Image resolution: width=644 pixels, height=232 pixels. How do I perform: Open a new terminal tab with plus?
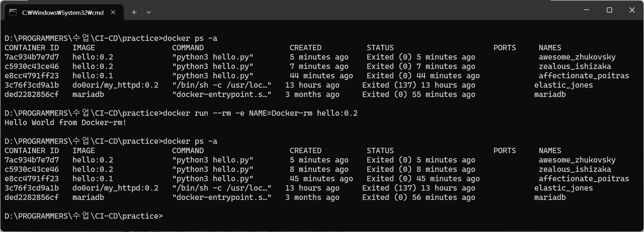pos(134,12)
